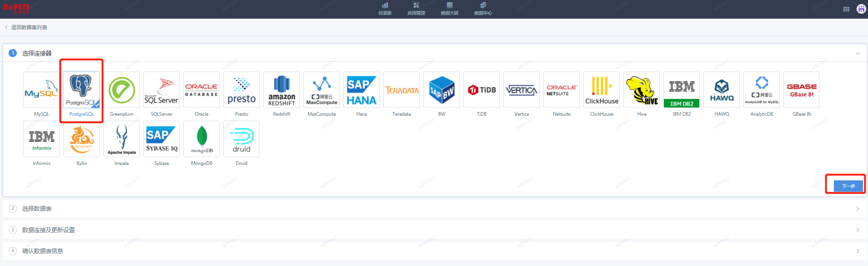
Task: Select the SAP BW connector
Action: coord(442,90)
